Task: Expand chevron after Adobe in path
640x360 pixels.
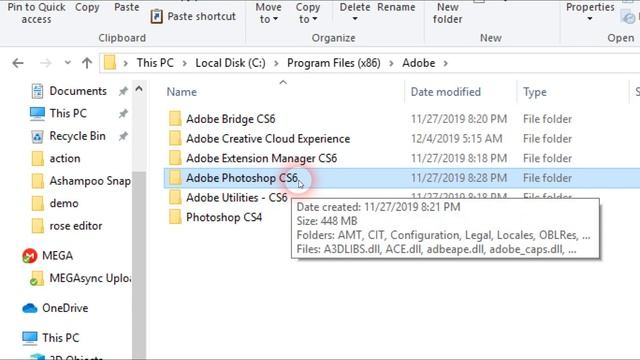Action: click(x=445, y=63)
